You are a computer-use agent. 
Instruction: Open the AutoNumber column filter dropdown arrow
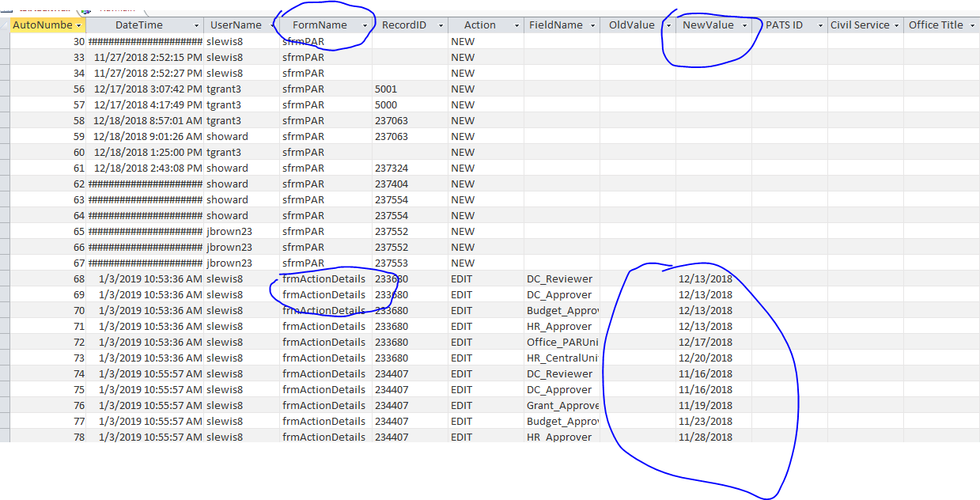click(78, 25)
